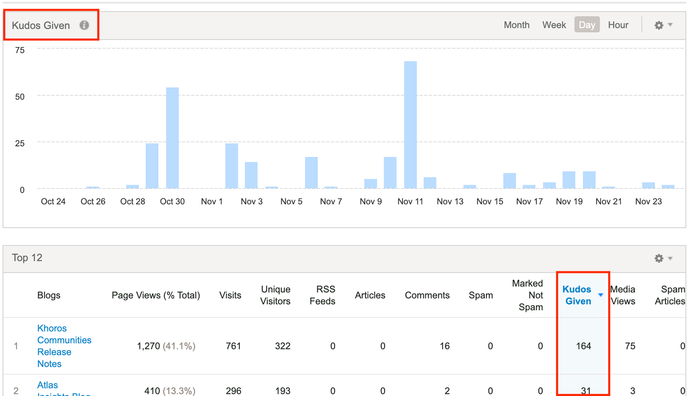The height and width of the screenshot is (396, 688).
Task: Open the Kudos Given chart gear settings
Action: (x=663, y=25)
